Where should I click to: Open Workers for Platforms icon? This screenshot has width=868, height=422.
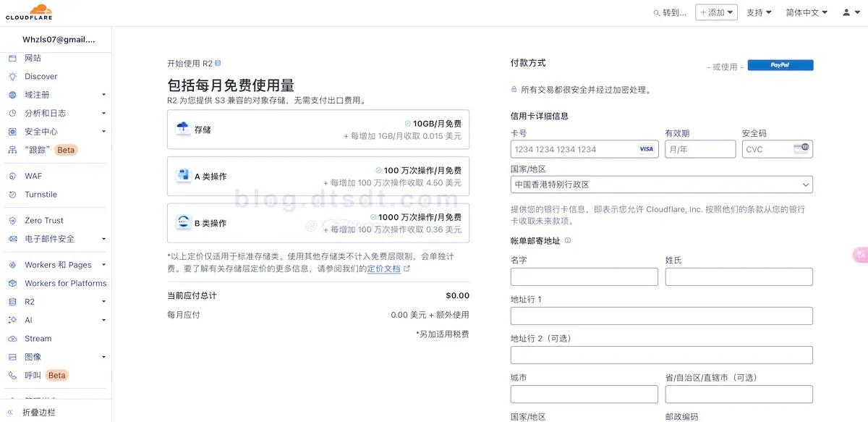[12, 284]
